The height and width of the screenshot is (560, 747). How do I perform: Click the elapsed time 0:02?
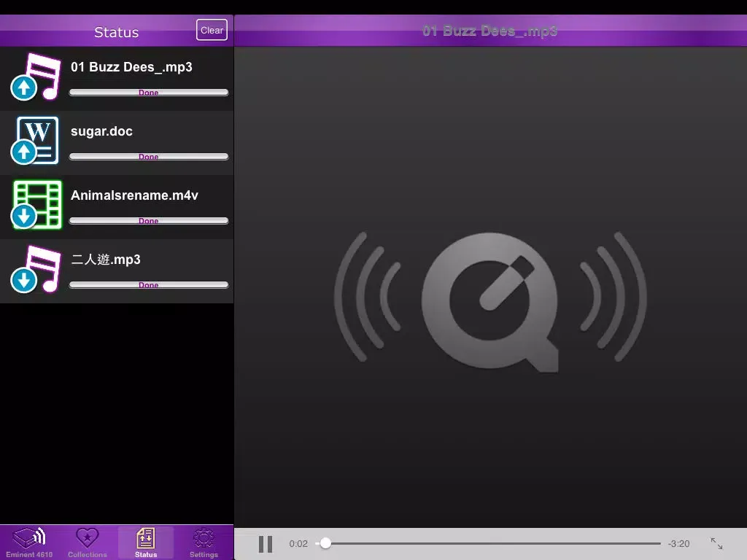[x=298, y=544]
